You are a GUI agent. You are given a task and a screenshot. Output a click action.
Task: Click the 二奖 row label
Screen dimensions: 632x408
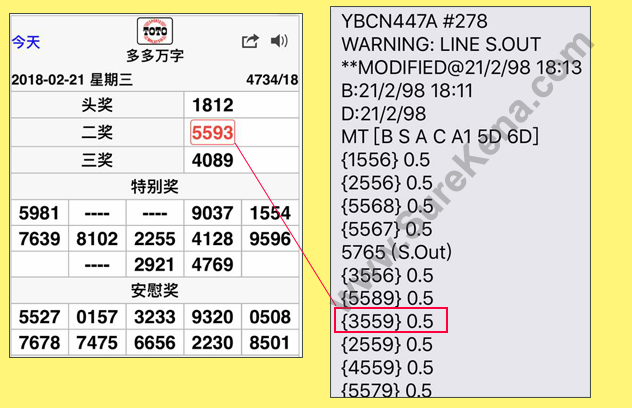pyautogui.click(x=97, y=133)
